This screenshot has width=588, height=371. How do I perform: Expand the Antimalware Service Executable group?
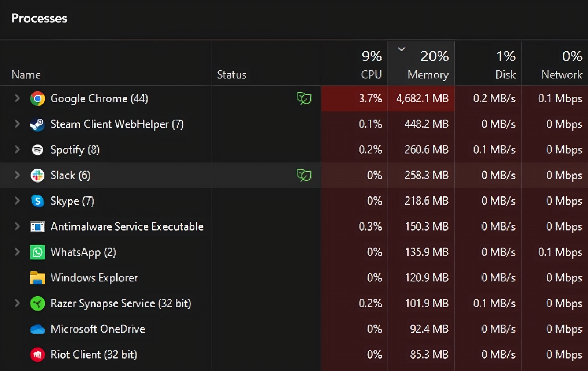(x=17, y=226)
